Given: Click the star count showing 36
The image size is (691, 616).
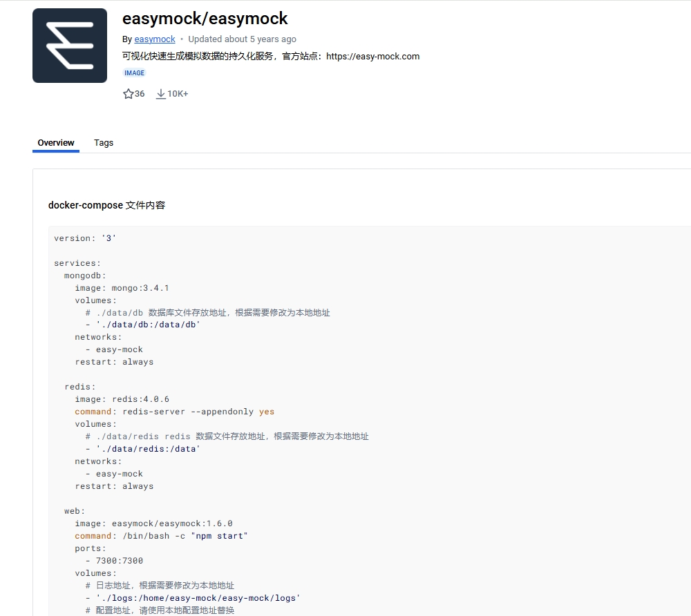Looking at the screenshot, I should [138, 94].
